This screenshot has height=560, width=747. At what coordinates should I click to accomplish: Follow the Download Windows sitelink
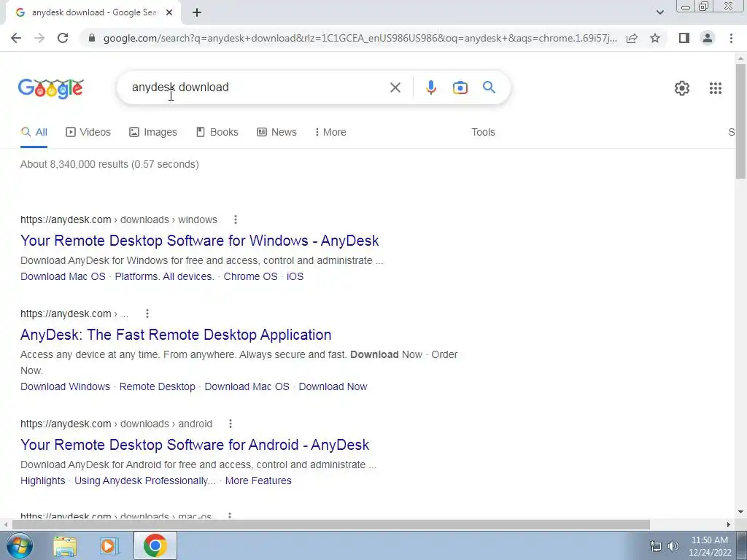pos(65,386)
